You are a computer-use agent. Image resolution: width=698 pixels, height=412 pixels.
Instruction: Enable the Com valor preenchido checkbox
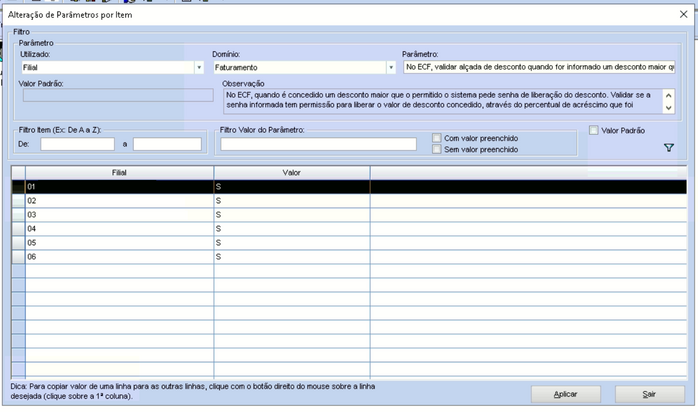(x=436, y=137)
